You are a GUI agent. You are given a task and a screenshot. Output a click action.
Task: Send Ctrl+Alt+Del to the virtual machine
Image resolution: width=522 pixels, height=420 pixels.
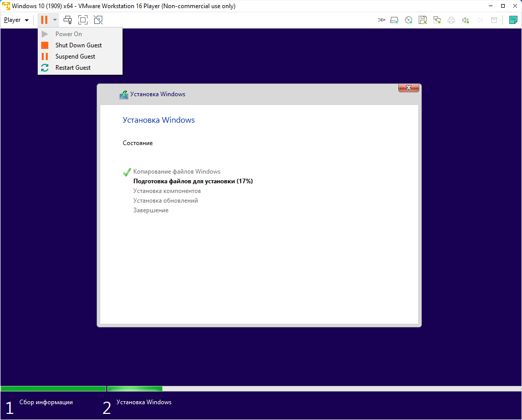pyautogui.click(x=68, y=20)
